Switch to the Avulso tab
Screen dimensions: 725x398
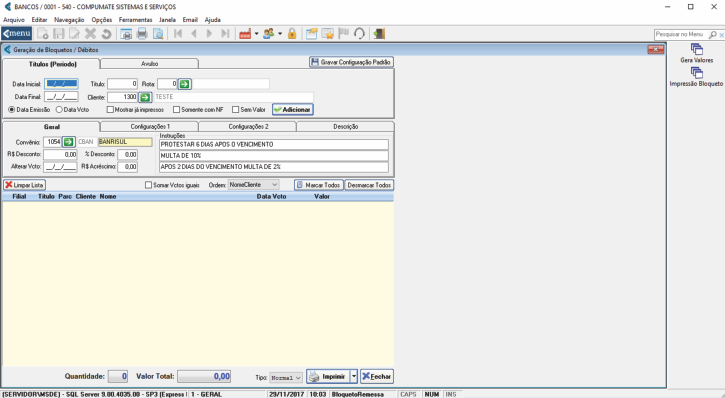[149, 64]
